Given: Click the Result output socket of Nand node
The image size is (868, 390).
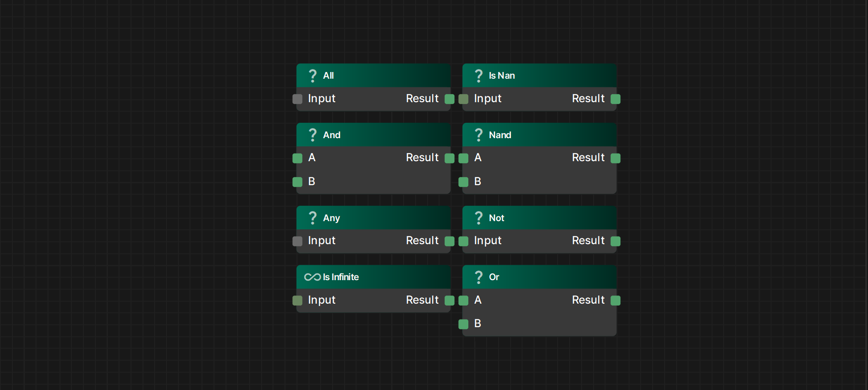Looking at the screenshot, I should (616, 158).
